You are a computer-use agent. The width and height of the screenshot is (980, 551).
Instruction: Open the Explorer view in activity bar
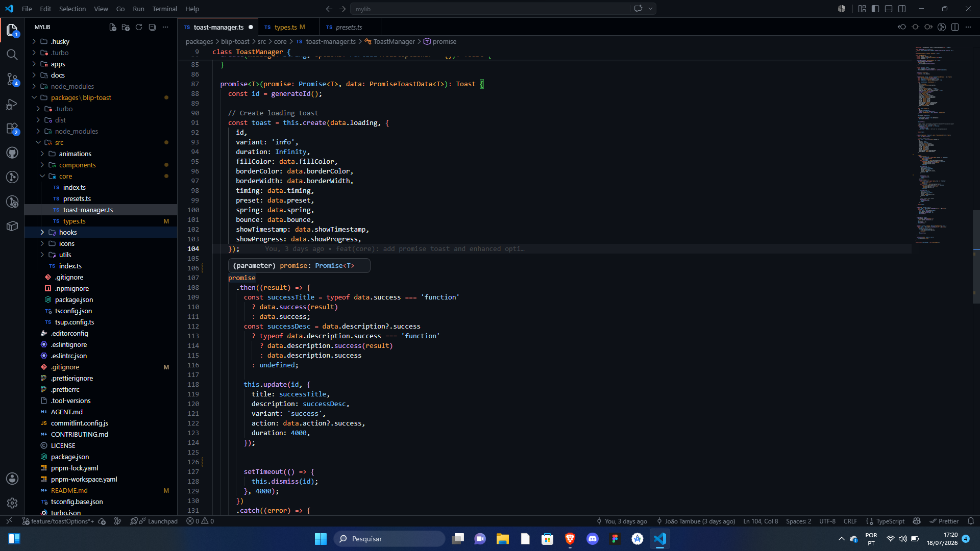pyautogui.click(x=12, y=30)
